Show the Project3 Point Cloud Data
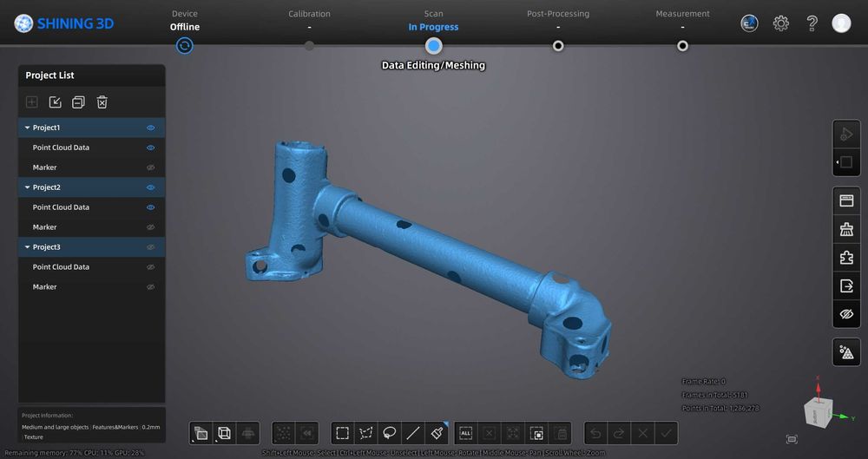This screenshot has width=868, height=459. [150, 267]
